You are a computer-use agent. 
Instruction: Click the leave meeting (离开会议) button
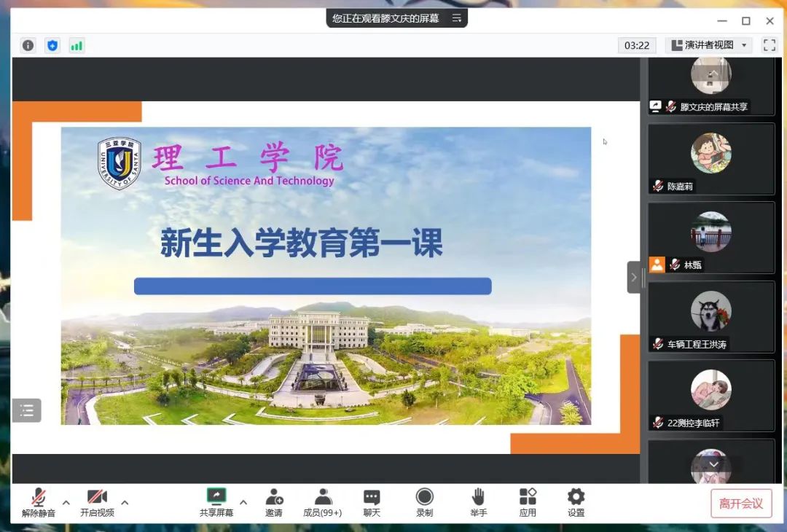(741, 503)
